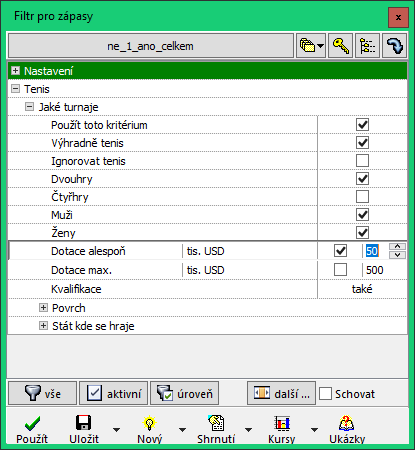Open Shrnutí summary icon
Viewport: 415px width, 450px height.
click(x=216, y=423)
